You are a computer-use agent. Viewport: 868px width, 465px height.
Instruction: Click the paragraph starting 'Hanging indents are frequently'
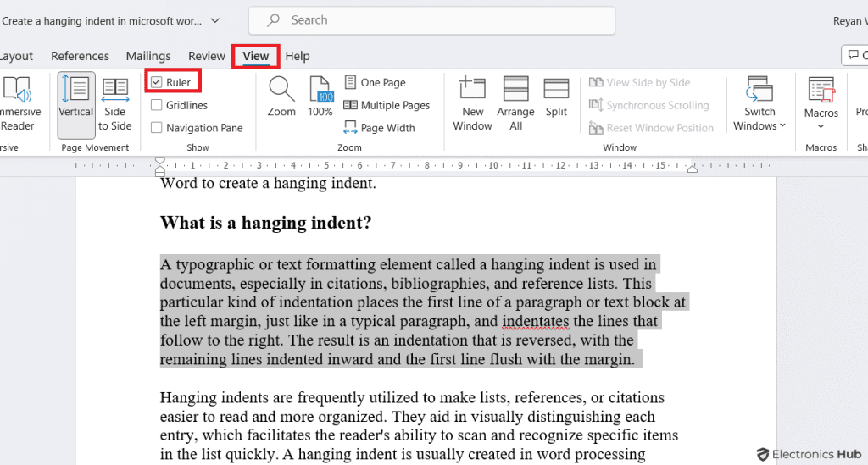click(x=419, y=426)
